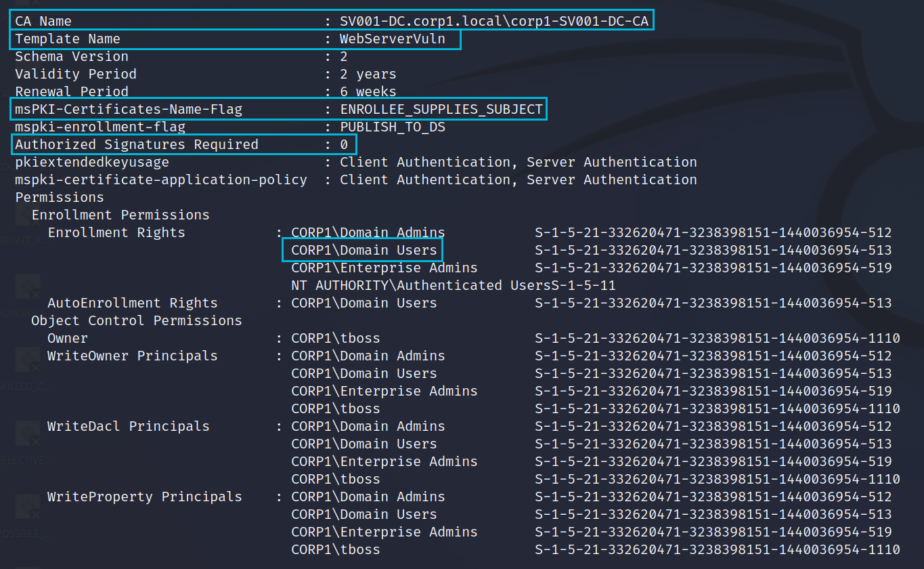Click the Schema Version label

click(72, 56)
